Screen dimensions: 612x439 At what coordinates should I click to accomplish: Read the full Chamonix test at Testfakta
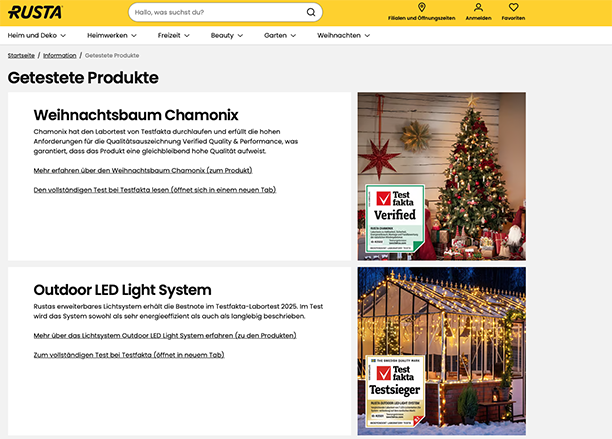154,189
